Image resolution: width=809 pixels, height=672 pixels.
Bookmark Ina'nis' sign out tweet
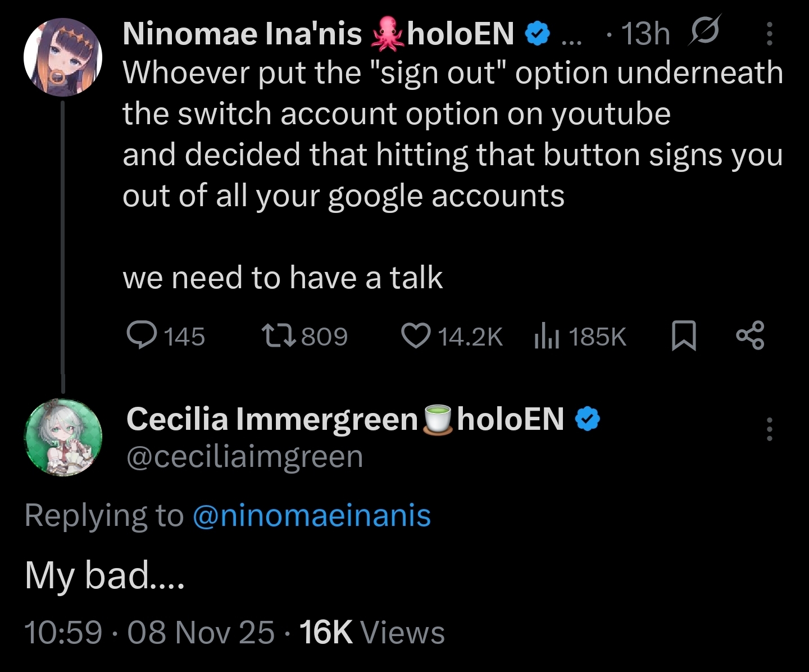pyautogui.click(x=684, y=335)
